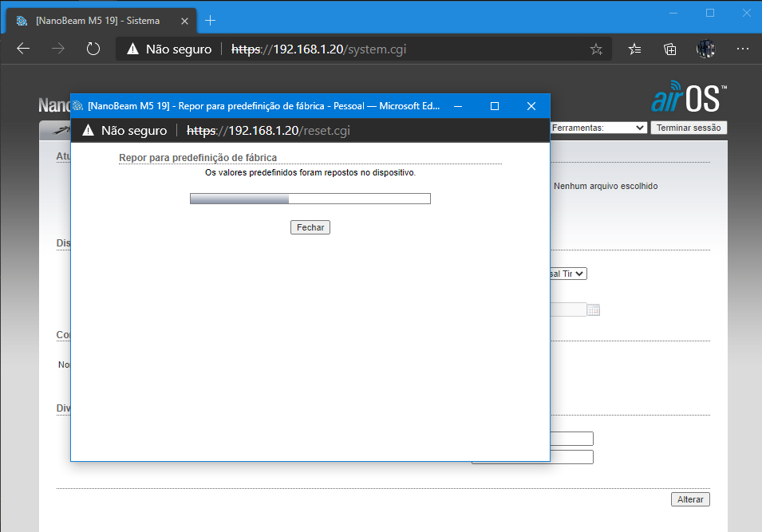The image size is (762, 532).
Task: Click the Fechar button in reset popup
Action: (310, 227)
